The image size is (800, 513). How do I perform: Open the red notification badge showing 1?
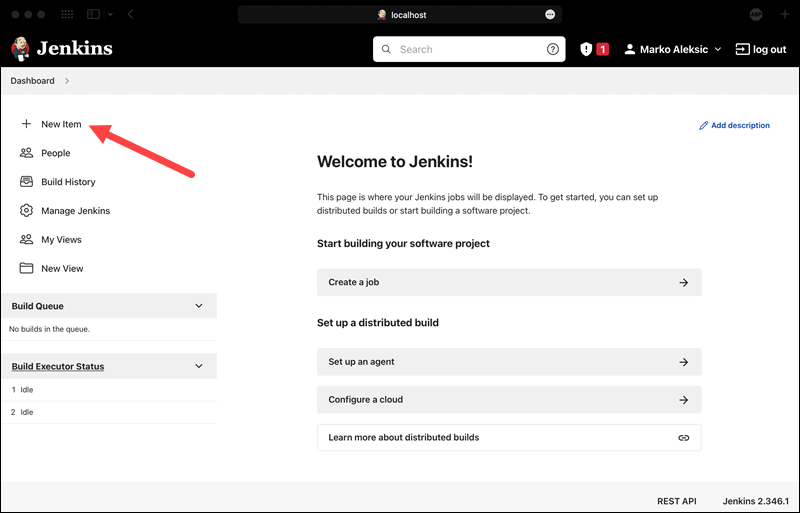[x=603, y=49]
